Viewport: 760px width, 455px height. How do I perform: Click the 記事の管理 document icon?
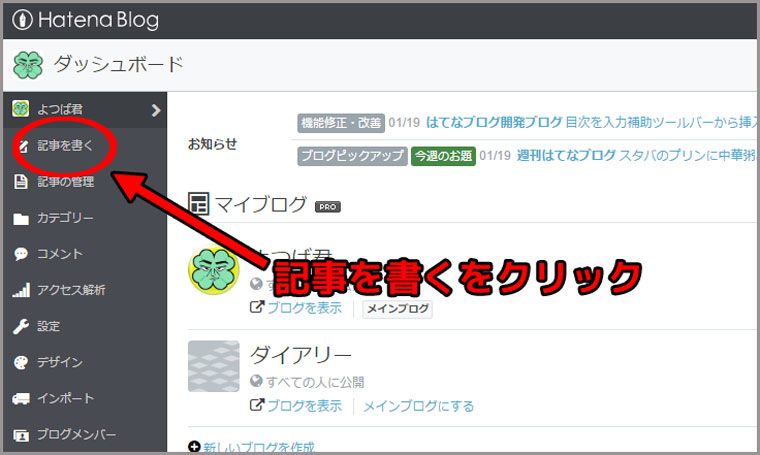coord(21,182)
